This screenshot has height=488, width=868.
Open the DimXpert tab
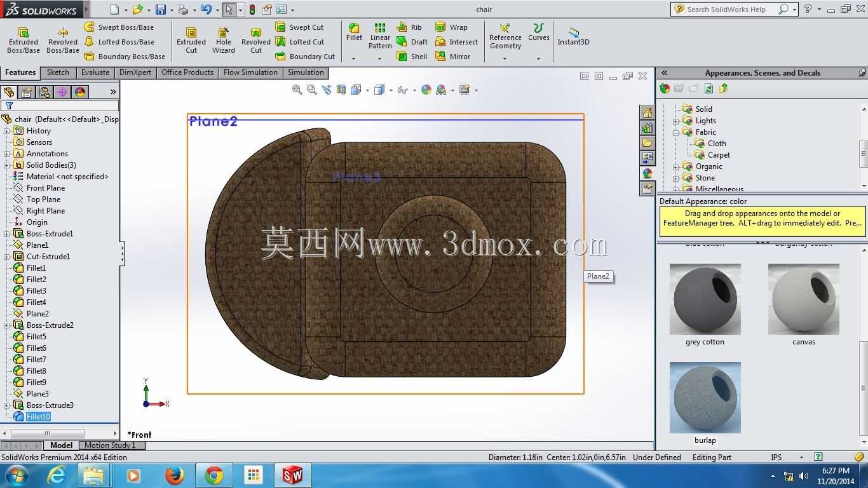tap(135, 72)
